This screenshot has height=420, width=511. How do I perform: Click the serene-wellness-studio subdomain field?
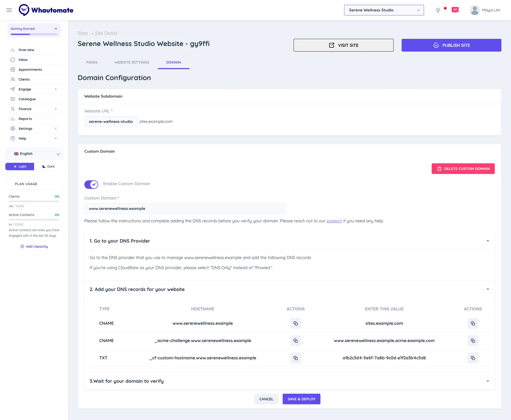(x=111, y=122)
